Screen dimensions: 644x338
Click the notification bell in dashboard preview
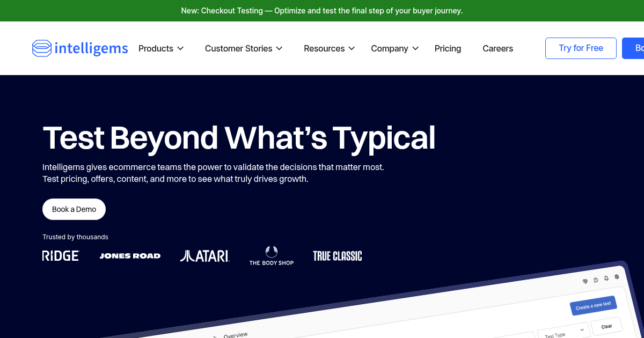606,278
